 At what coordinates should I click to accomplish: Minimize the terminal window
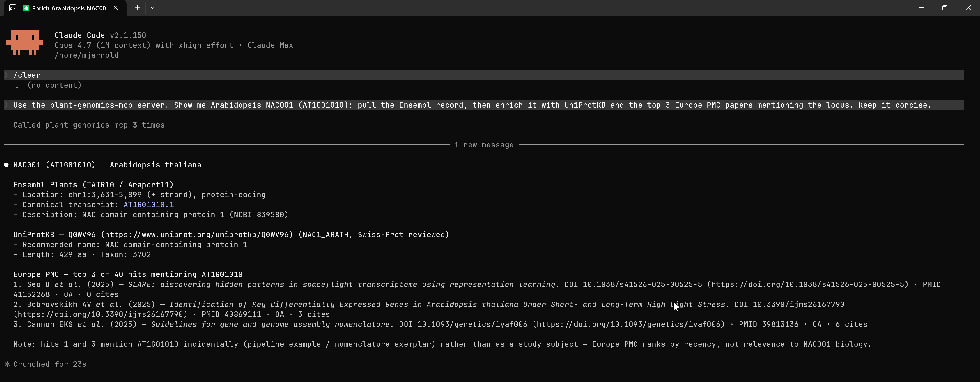click(921, 8)
